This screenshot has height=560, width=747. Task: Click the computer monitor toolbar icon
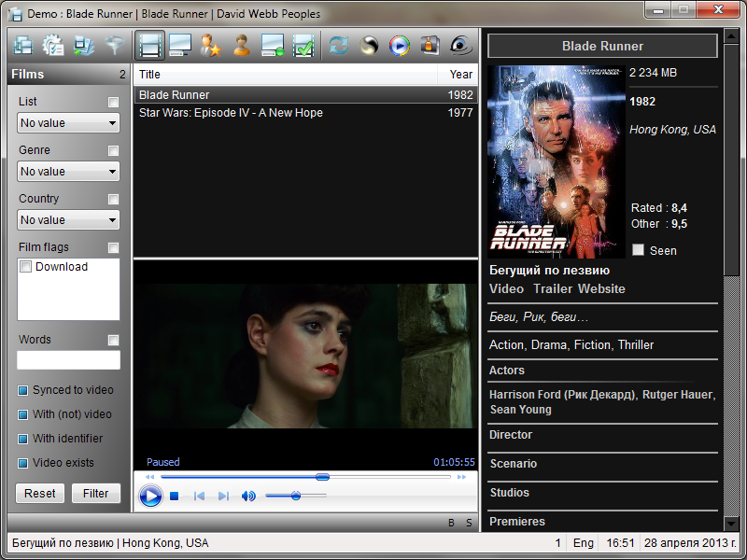[x=180, y=46]
